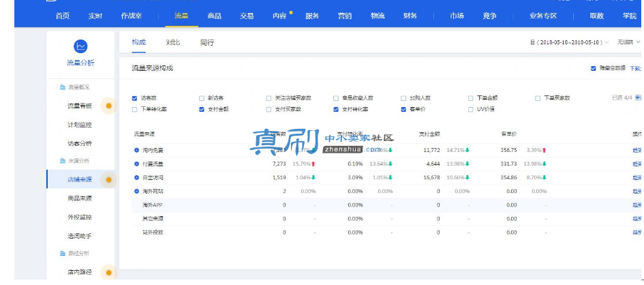Open the 商品 navigation item
Viewport: 644px width, 285px height.
(x=215, y=16)
